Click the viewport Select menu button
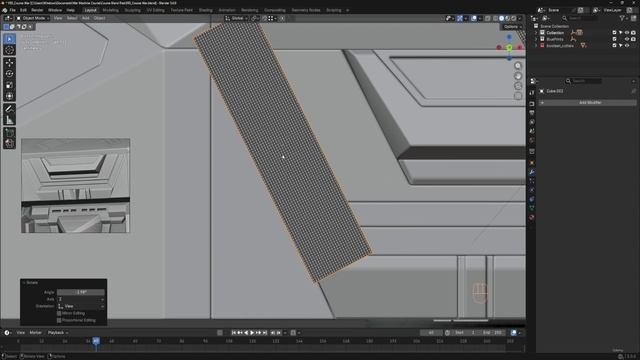This screenshot has width=640, height=360. point(71,18)
